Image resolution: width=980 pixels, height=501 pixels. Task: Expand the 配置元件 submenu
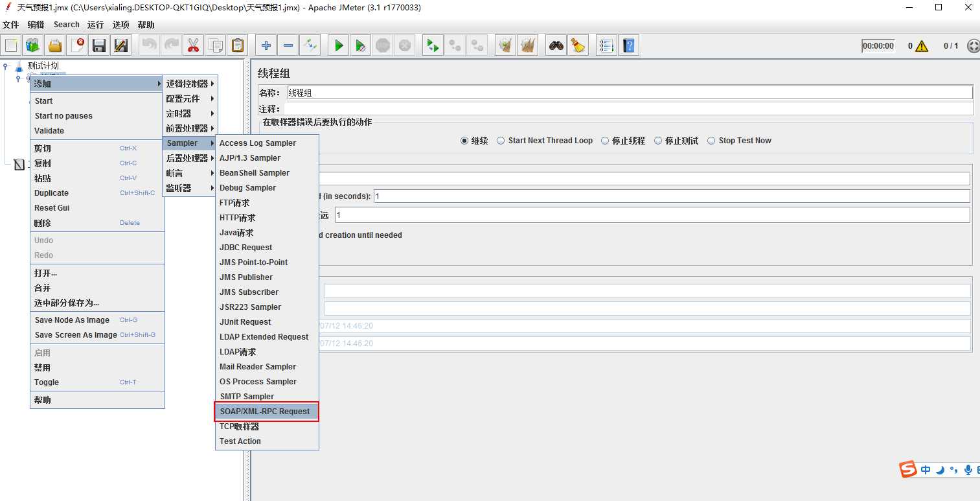(190, 99)
